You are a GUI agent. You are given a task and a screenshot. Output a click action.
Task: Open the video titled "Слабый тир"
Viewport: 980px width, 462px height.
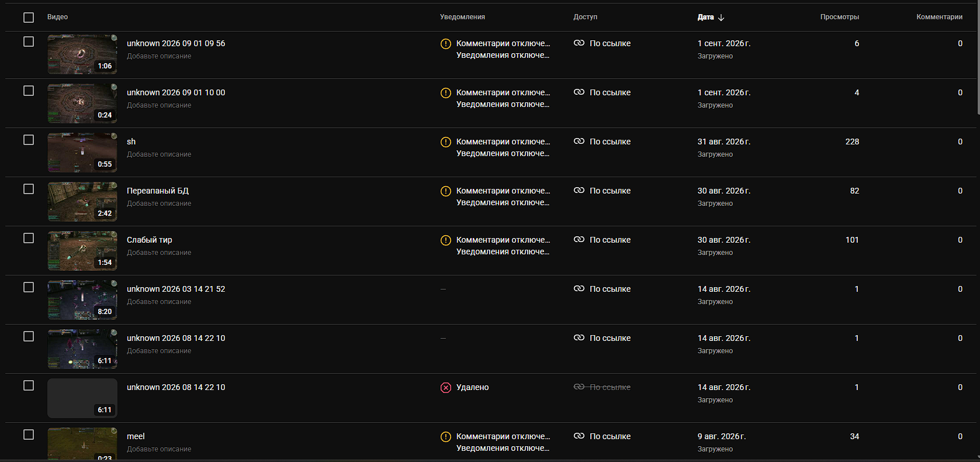[150, 240]
